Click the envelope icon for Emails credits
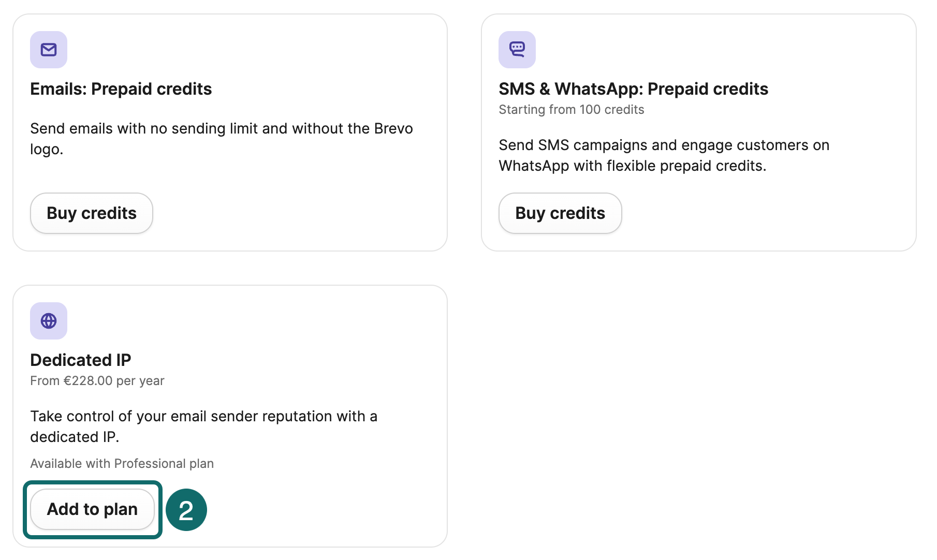 click(x=49, y=50)
